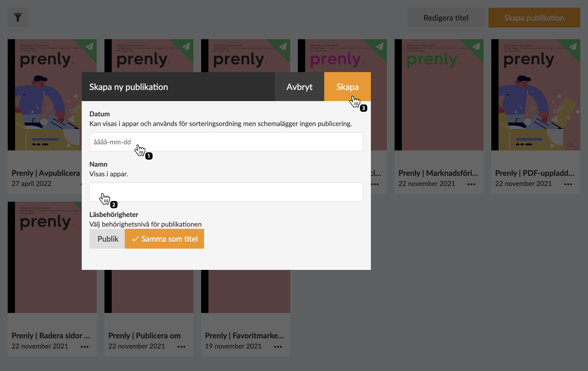Screen dimensions: 588x371
Task: Click paper plane badge on PDF-uppladd cover
Action: (573, 46)
